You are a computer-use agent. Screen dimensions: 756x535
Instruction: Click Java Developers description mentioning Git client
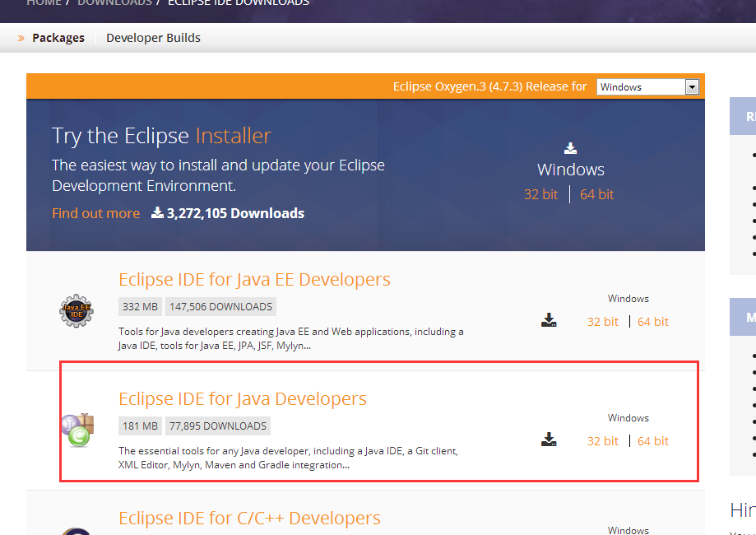pos(288,458)
